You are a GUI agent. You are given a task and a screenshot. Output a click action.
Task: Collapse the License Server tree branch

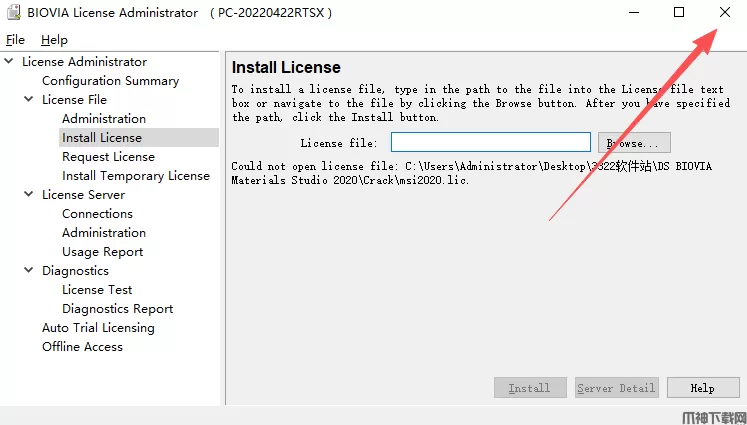[x=29, y=195]
